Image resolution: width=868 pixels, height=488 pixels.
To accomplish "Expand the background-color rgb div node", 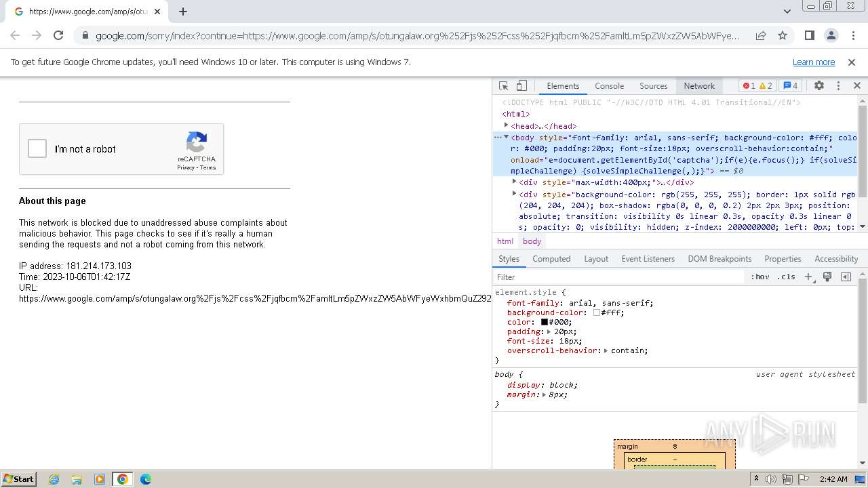I will 514,194.
